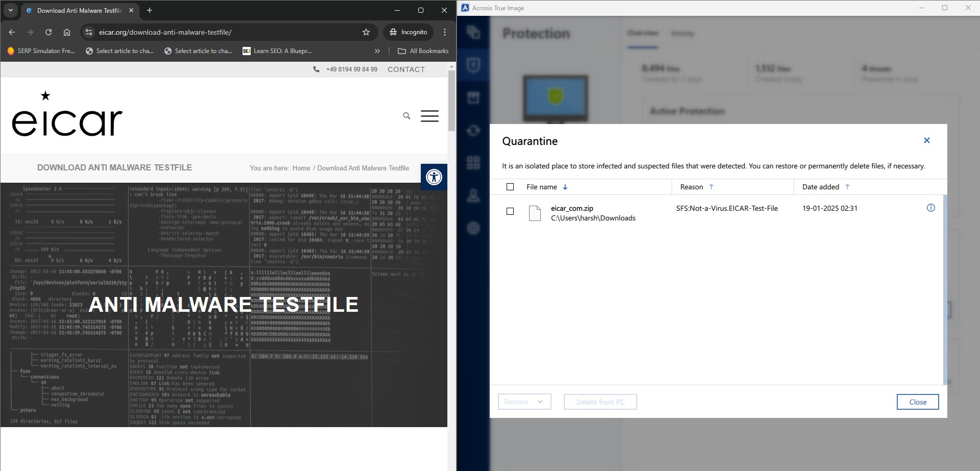The image size is (980, 471).
Task: Click the eicar logo
Action: click(x=67, y=114)
